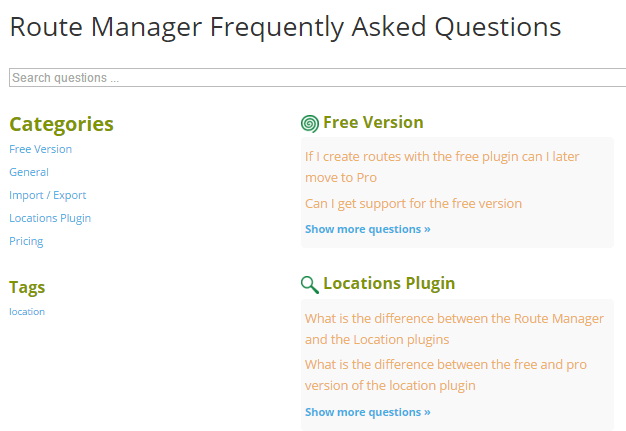626x431 pixels.
Task: Open free versus pro location plugin question
Action: pyautogui.click(x=445, y=375)
